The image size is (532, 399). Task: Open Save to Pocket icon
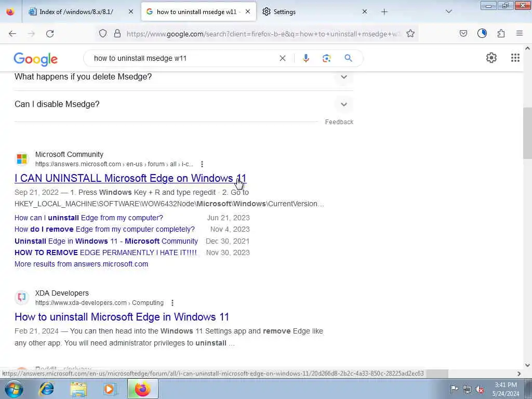click(x=463, y=33)
